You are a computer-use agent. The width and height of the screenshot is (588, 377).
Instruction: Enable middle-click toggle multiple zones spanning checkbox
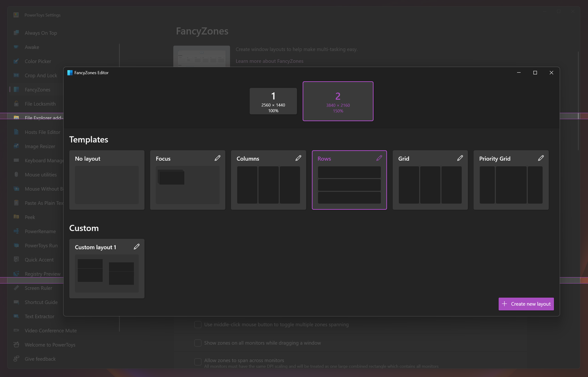coord(198,324)
